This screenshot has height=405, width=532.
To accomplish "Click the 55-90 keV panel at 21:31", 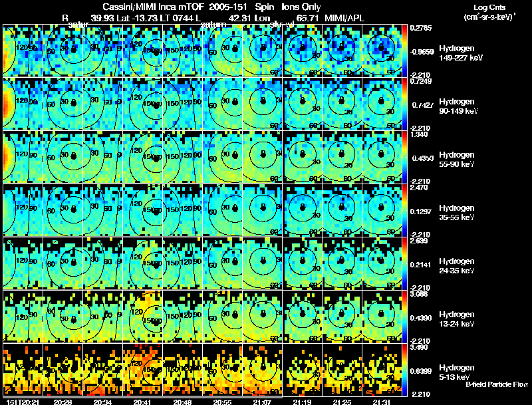I will coord(382,157).
